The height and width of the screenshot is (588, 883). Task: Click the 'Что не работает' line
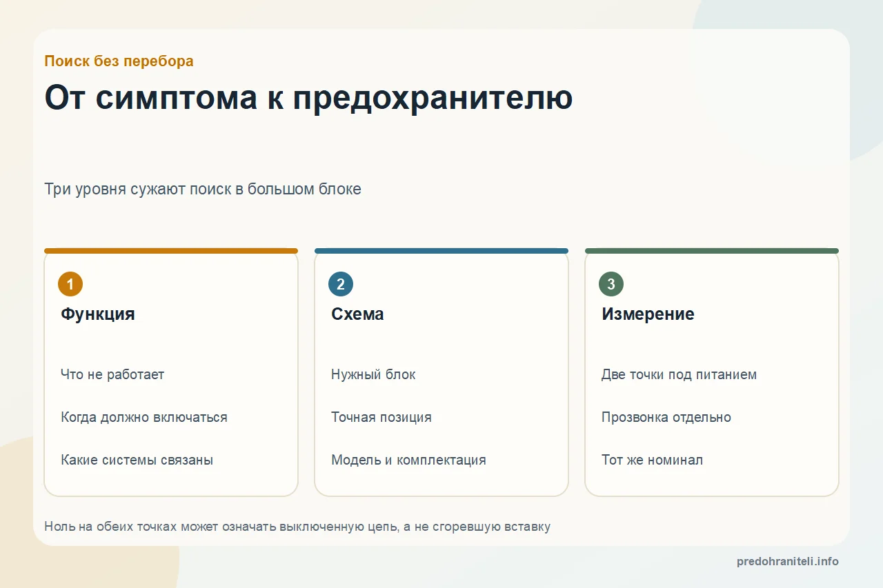click(x=112, y=374)
